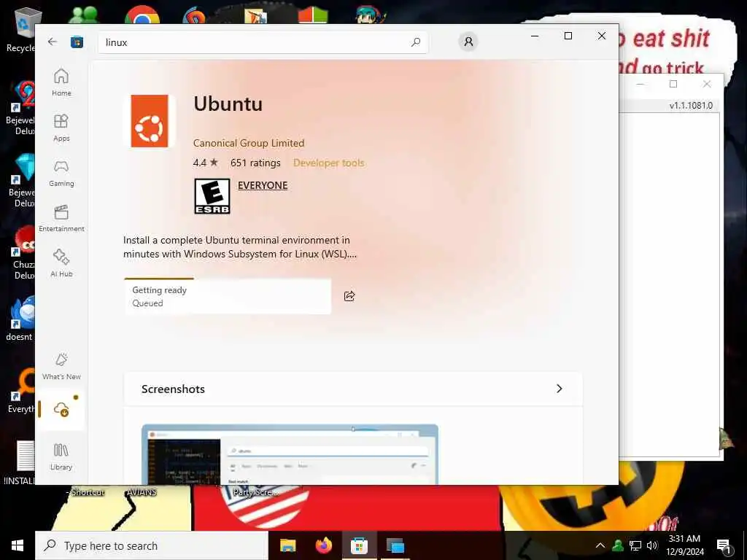Open the Developer tools category link
The width and height of the screenshot is (747, 560).
pos(329,163)
